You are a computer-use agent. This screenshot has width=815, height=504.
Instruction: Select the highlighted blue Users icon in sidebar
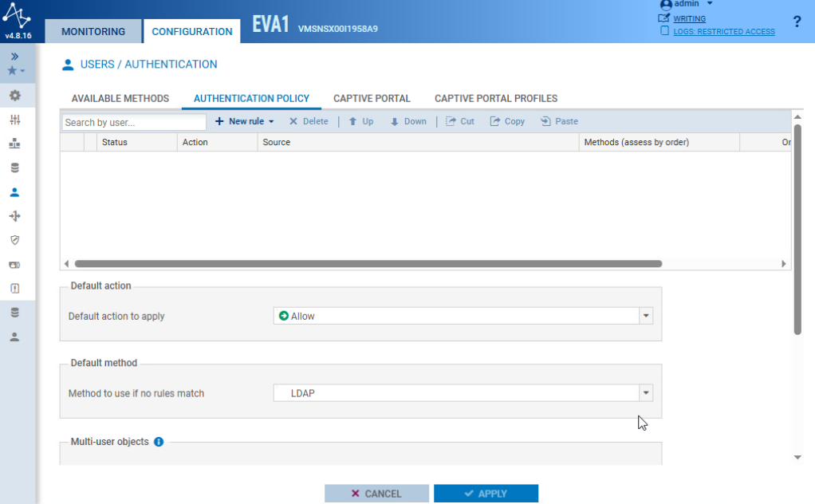click(x=14, y=192)
